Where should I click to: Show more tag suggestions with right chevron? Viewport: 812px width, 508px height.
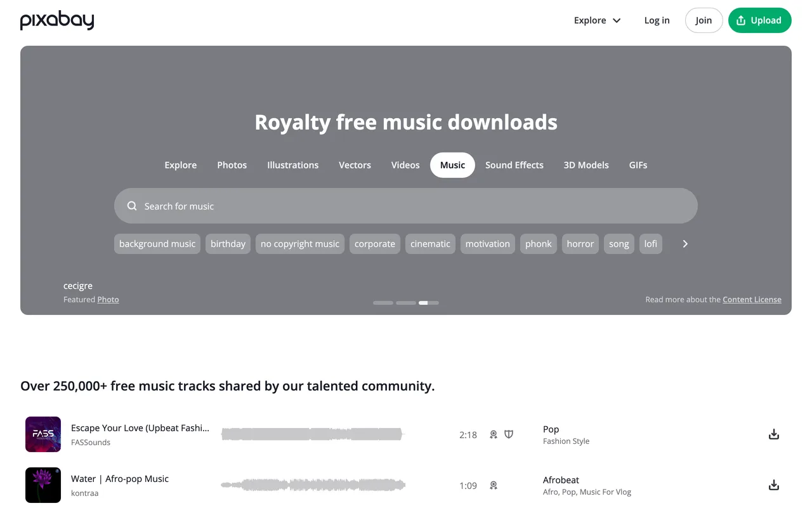tap(685, 244)
